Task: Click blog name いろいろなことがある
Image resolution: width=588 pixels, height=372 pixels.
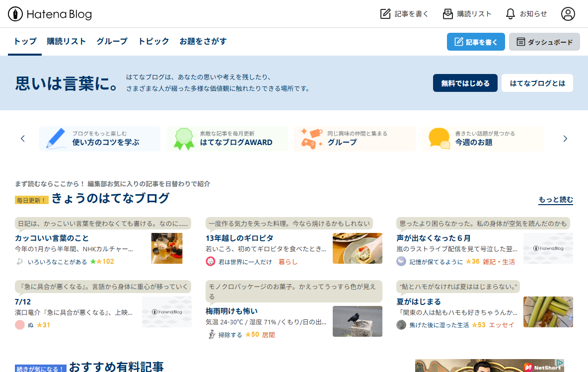Action: (x=58, y=262)
